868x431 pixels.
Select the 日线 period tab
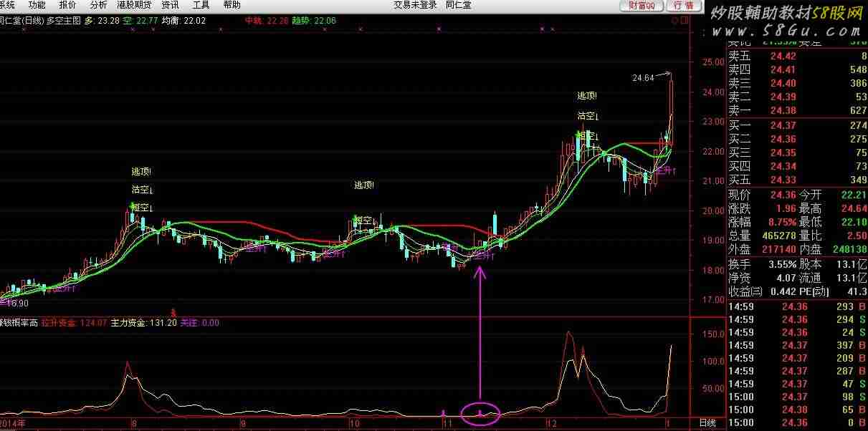[707, 423]
